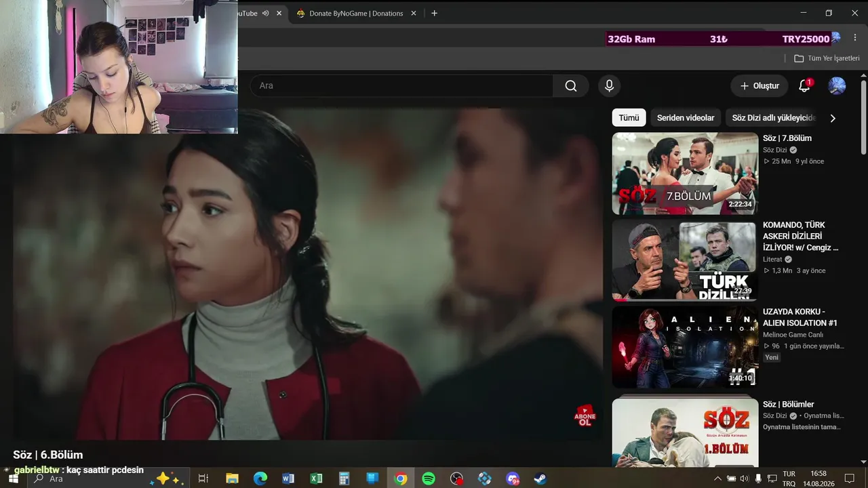Open Tüm Yer İşaretleri bookmarks folder
868x488 pixels.
(x=827, y=58)
